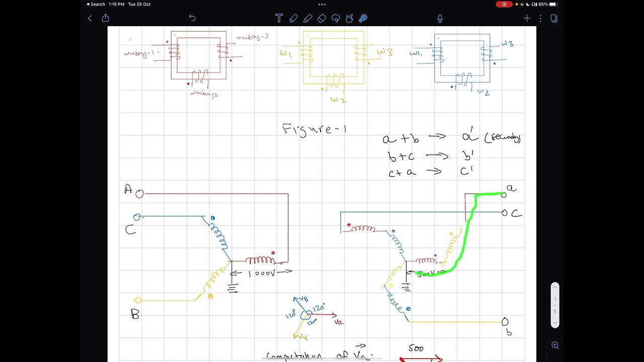Tap the blue 'W2' label
The image size is (644, 362).
484,93
